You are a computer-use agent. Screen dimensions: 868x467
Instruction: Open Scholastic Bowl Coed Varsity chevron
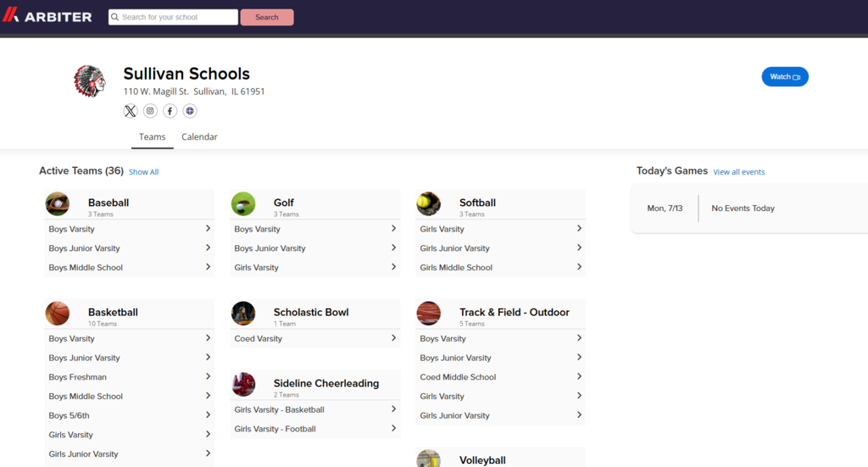point(393,338)
